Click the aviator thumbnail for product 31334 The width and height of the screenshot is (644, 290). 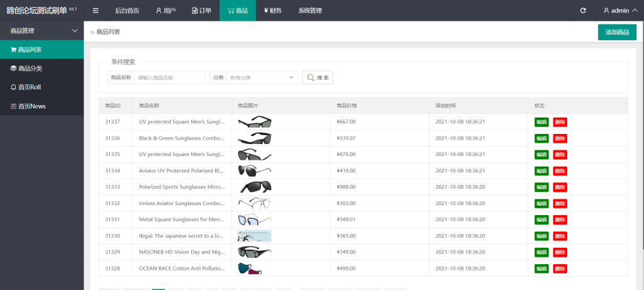coord(255,170)
